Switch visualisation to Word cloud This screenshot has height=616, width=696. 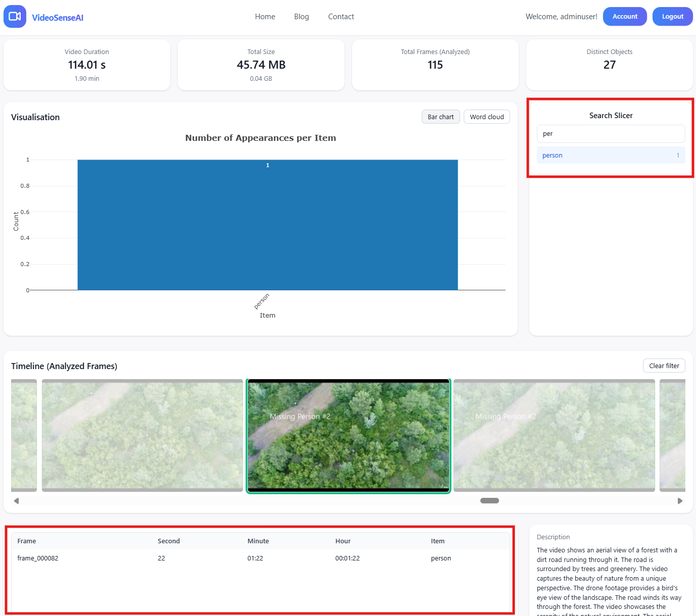tap(486, 117)
